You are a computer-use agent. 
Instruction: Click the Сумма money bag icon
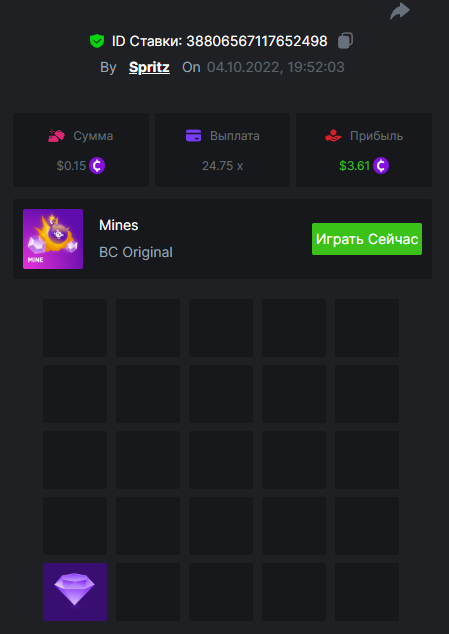56,136
